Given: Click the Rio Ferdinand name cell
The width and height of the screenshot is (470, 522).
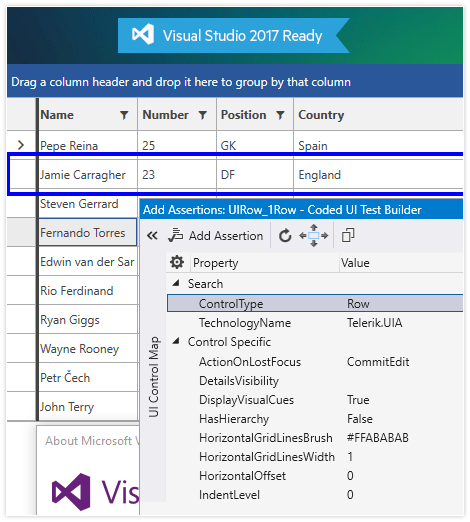Looking at the screenshot, I should point(88,291).
